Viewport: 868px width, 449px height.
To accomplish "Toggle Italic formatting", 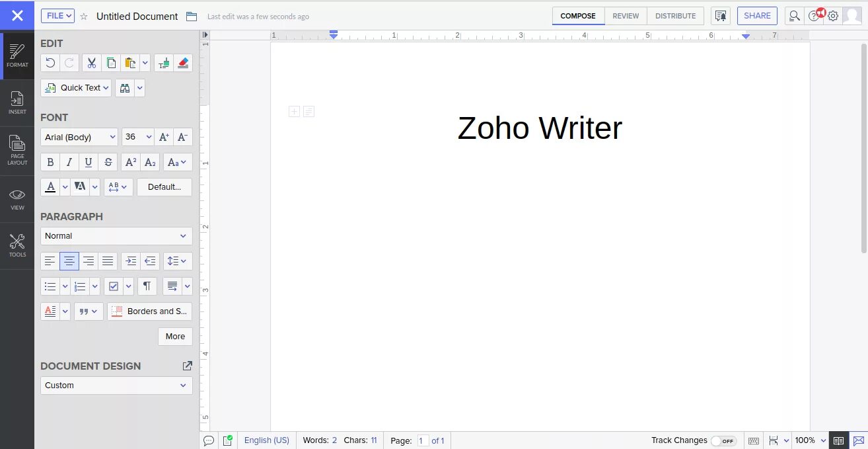I will [x=69, y=162].
